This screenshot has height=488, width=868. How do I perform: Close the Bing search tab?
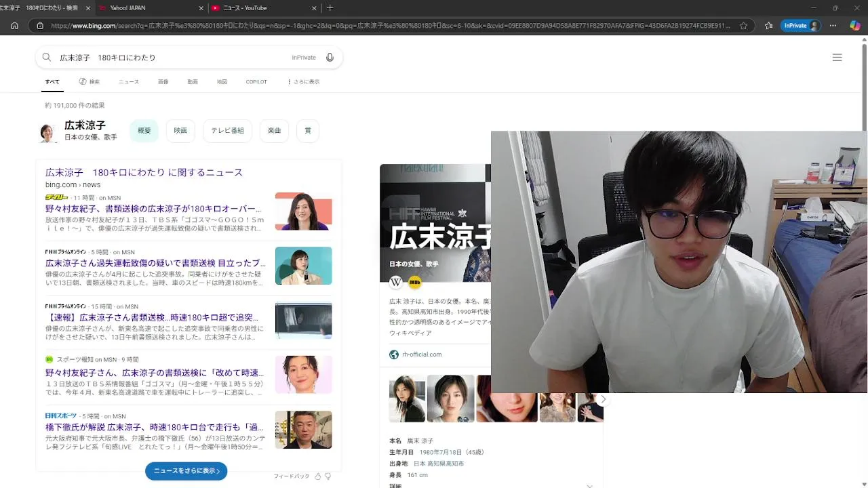[88, 8]
